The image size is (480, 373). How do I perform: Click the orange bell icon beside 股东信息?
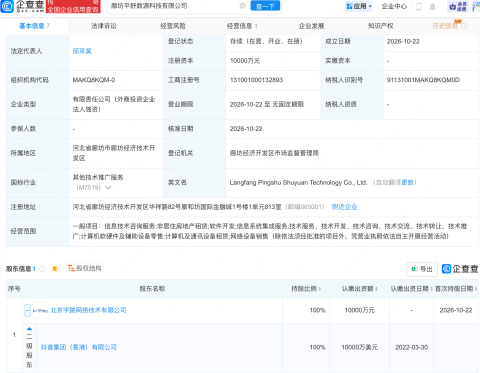click(x=55, y=268)
